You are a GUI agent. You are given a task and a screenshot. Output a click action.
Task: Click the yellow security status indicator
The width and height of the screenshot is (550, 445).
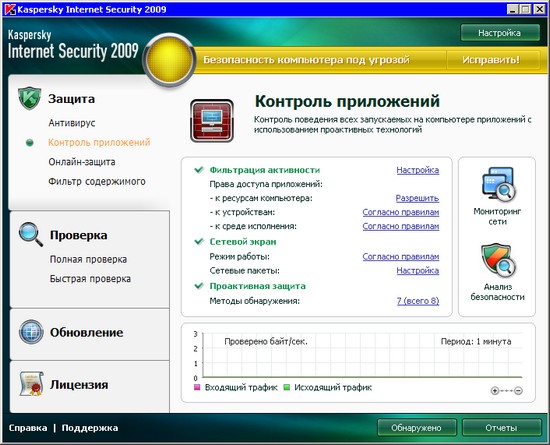(x=169, y=60)
